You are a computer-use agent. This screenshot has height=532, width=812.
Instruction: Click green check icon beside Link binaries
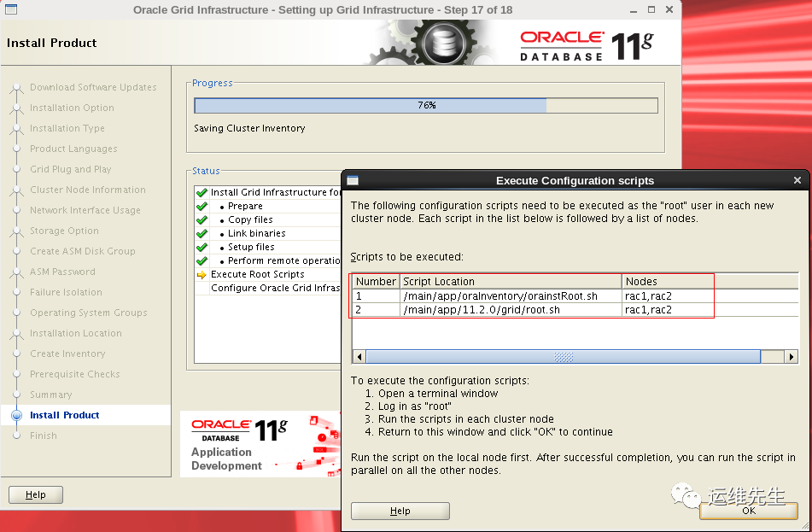[202, 233]
